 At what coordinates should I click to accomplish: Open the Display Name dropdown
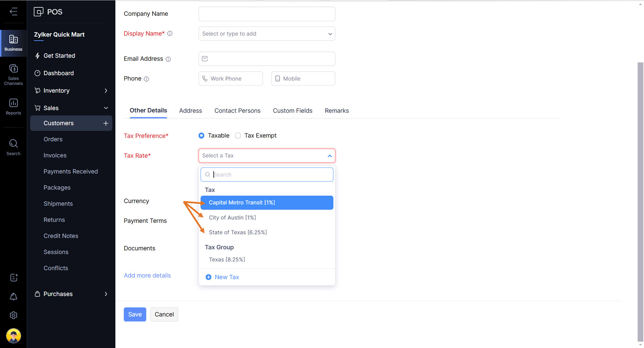tap(267, 34)
